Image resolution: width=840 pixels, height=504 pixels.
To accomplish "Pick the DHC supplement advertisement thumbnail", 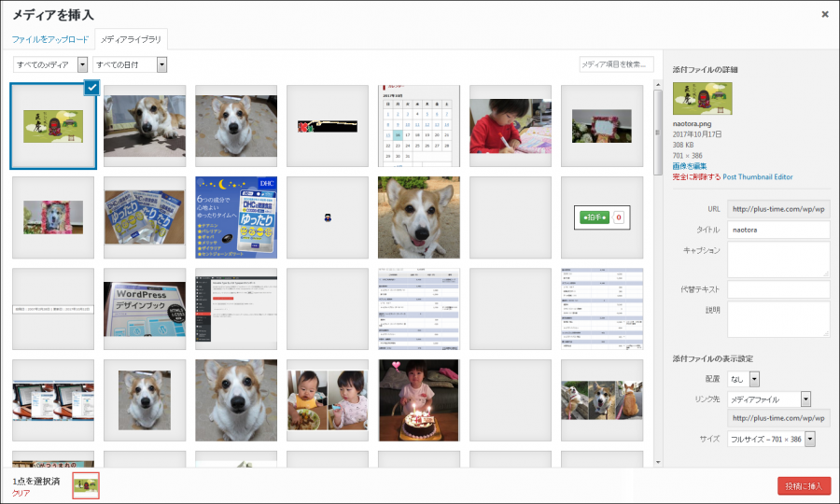I will click(x=236, y=217).
